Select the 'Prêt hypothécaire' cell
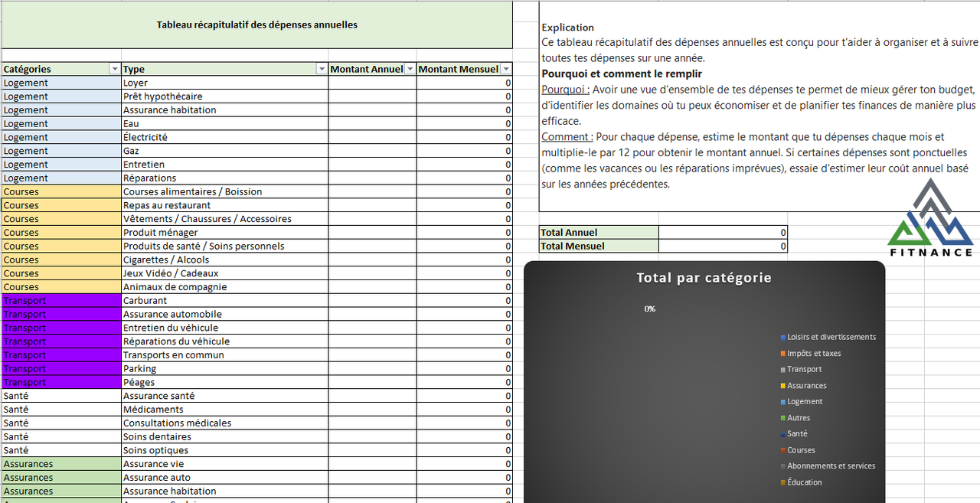 point(225,96)
